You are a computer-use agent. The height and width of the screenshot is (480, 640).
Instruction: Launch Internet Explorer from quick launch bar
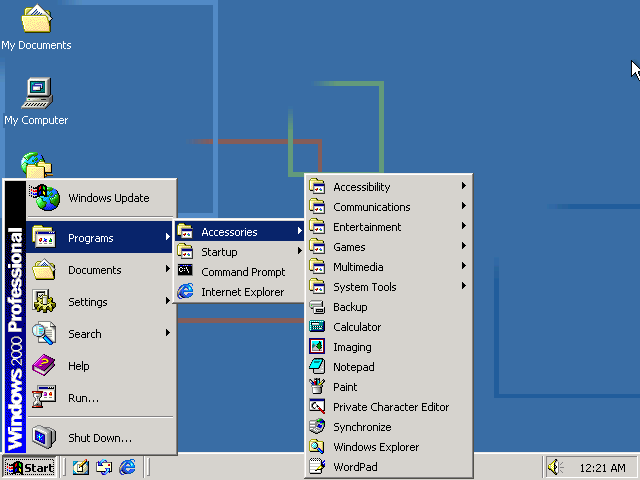pyautogui.click(x=127, y=467)
